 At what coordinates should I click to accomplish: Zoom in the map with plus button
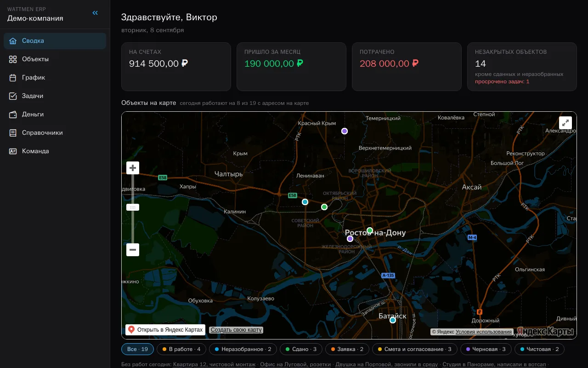click(133, 168)
